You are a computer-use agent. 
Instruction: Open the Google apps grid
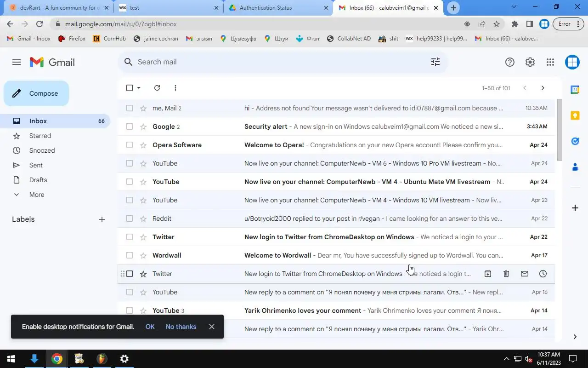[x=550, y=62]
